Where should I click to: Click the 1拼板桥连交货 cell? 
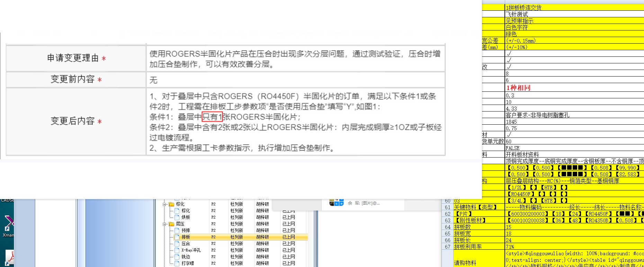coord(574,8)
